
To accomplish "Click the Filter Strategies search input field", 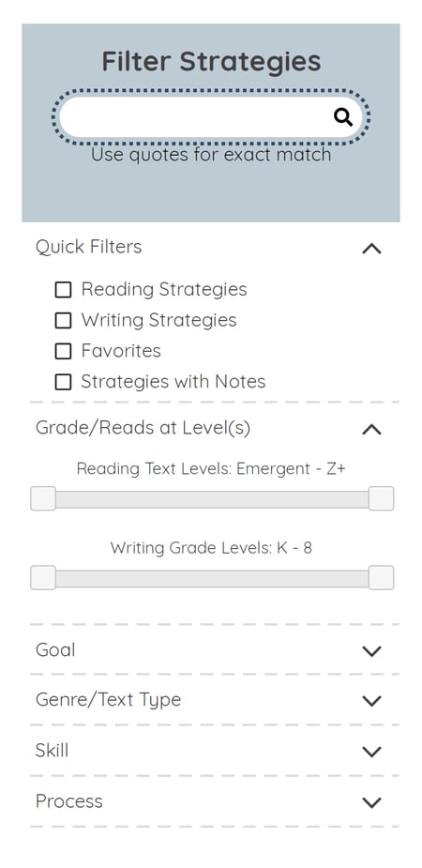I will 210,116.
